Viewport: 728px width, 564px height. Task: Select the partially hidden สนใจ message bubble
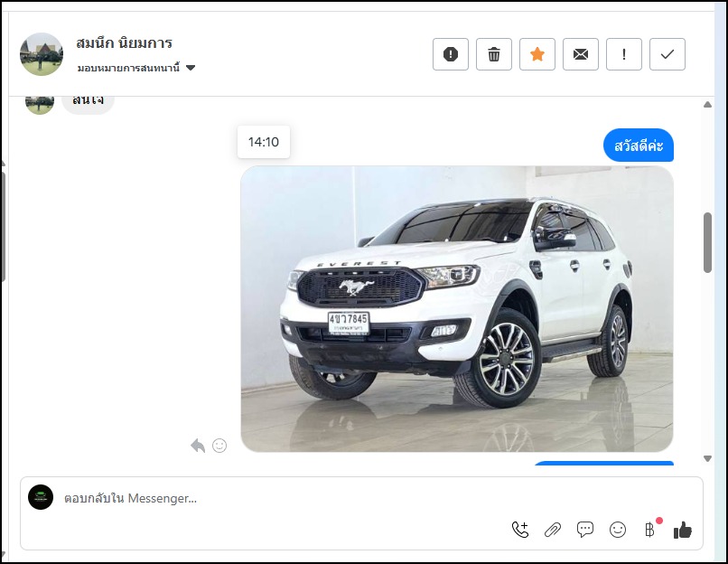pyautogui.click(x=88, y=105)
